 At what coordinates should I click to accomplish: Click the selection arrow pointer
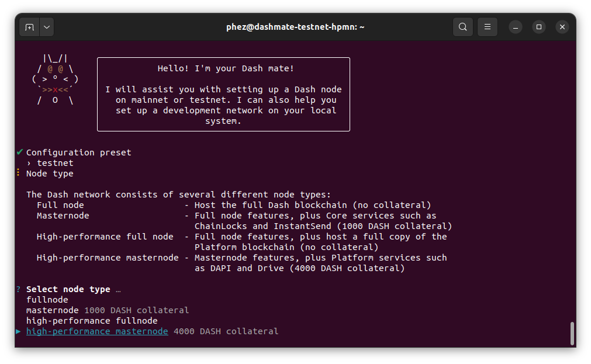tap(19, 331)
